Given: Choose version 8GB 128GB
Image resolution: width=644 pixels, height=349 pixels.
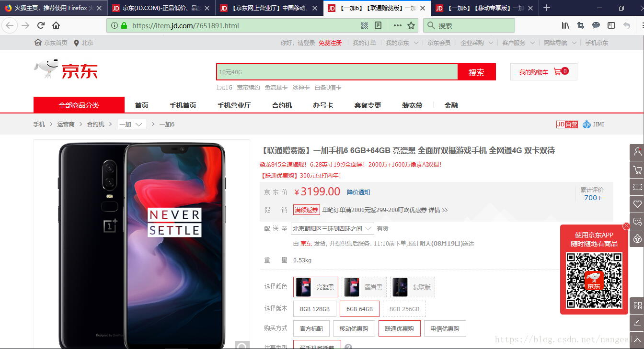Looking at the screenshot, I should coord(315,309).
